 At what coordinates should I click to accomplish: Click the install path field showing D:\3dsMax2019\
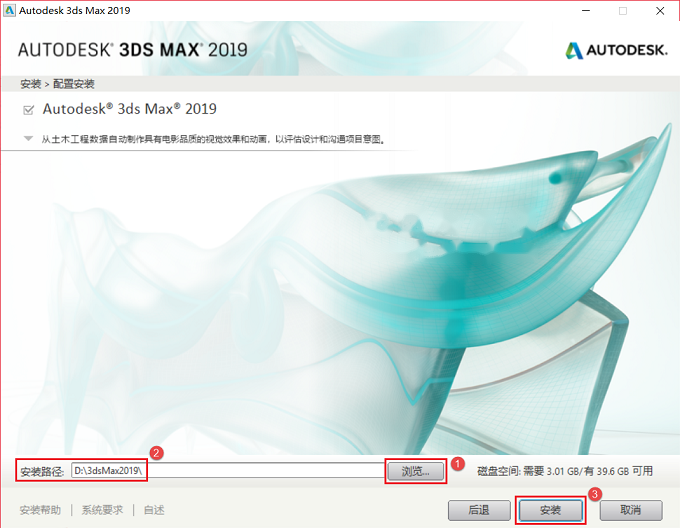click(x=228, y=471)
